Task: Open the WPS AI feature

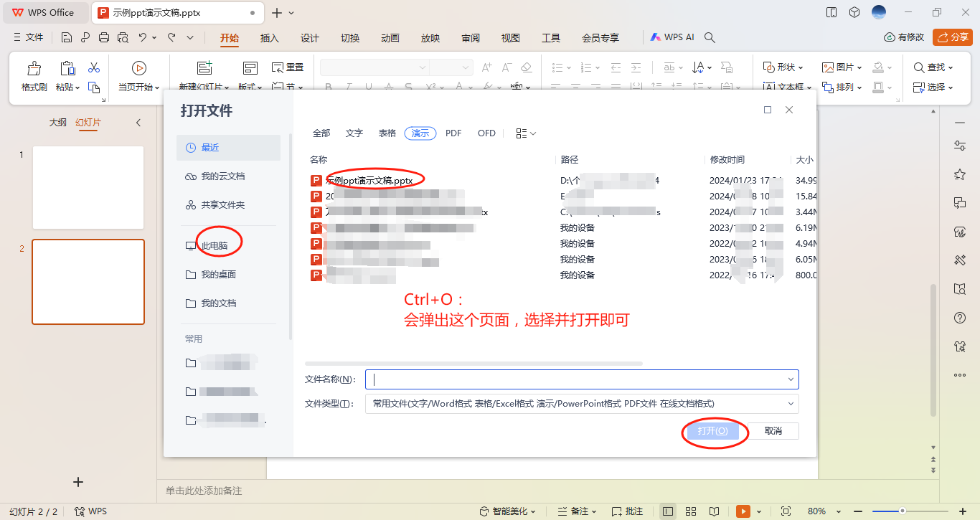Action: tap(672, 37)
